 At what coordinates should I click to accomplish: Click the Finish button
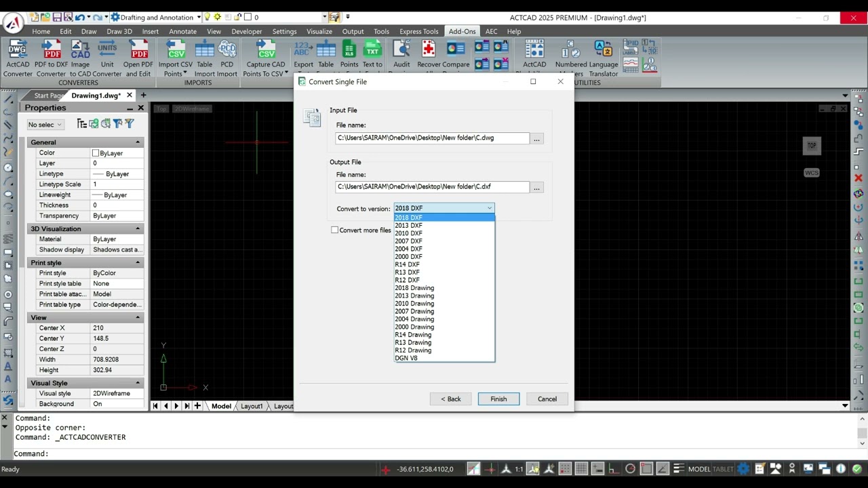tap(498, 399)
